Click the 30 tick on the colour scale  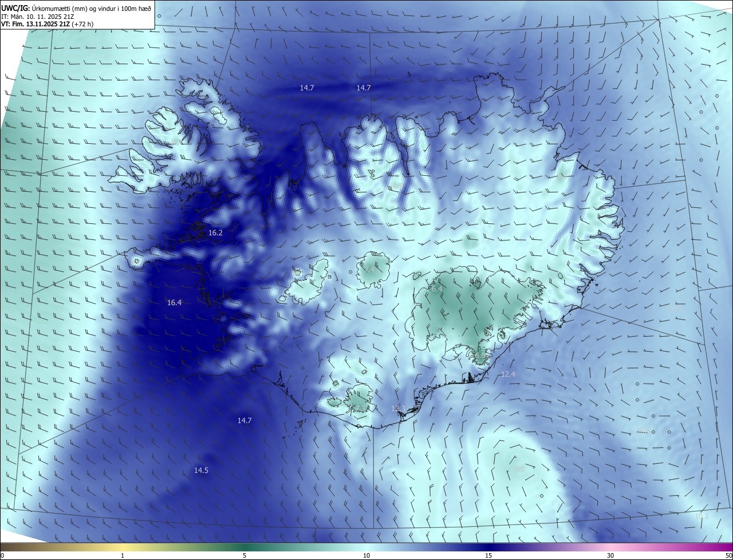coord(610,555)
